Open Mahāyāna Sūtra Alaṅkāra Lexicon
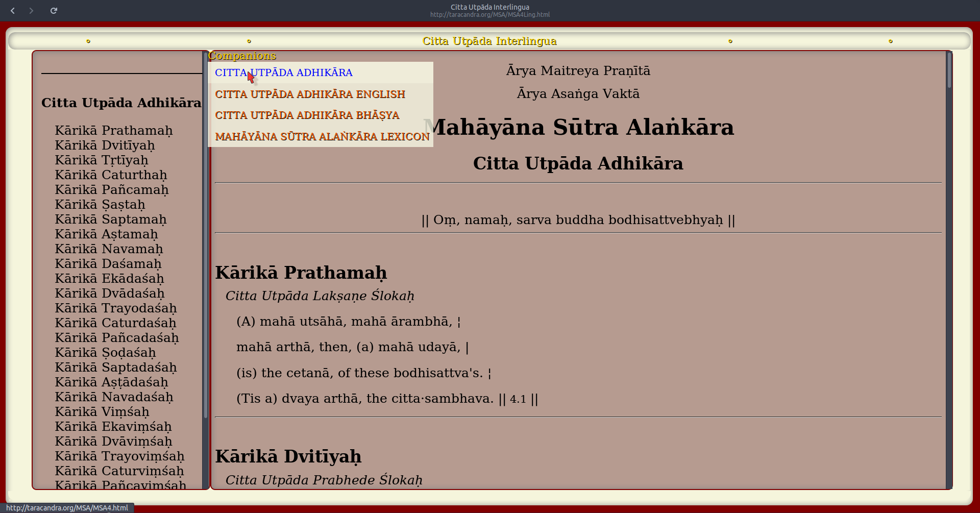Image resolution: width=980 pixels, height=513 pixels. 322,137
